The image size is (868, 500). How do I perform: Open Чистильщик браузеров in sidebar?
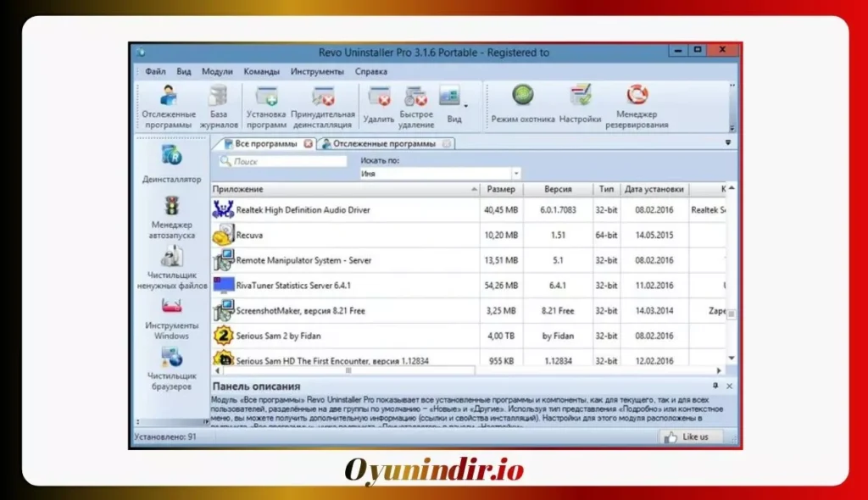[x=171, y=369]
